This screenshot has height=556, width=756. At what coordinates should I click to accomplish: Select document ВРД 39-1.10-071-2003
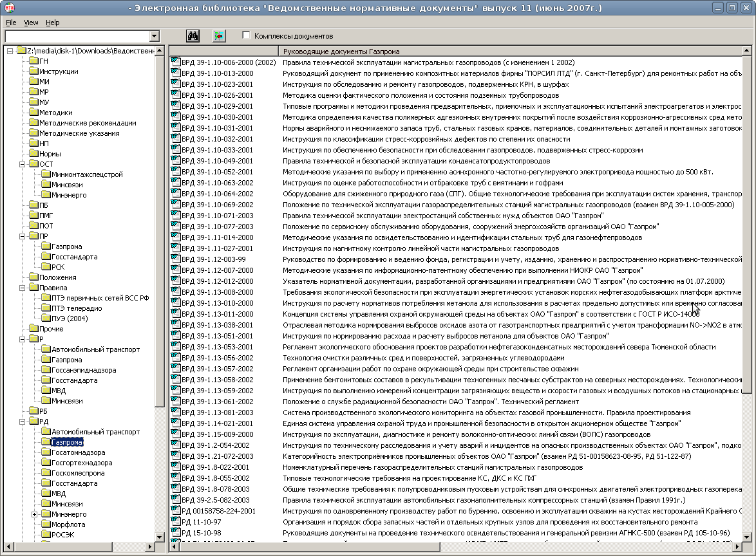coord(218,216)
